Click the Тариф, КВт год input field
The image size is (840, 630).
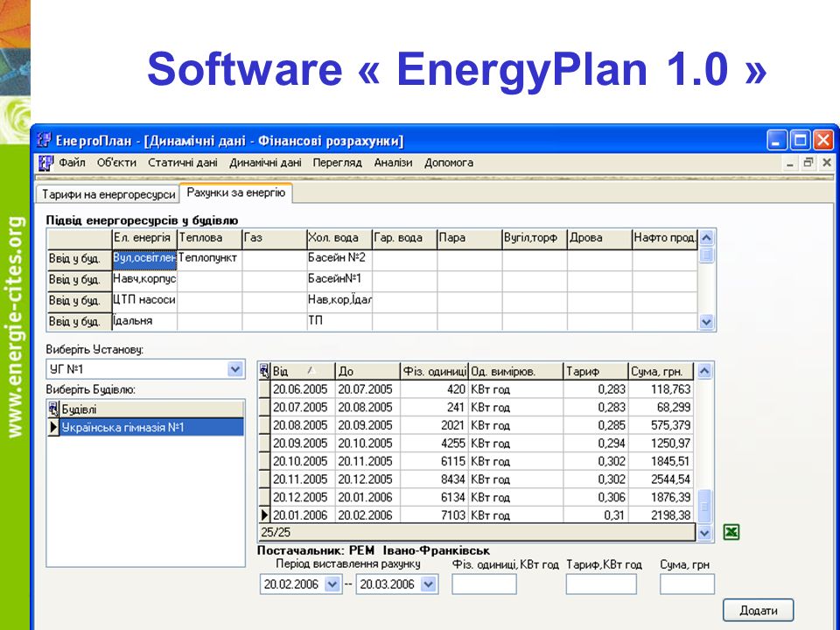click(x=601, y=584)
